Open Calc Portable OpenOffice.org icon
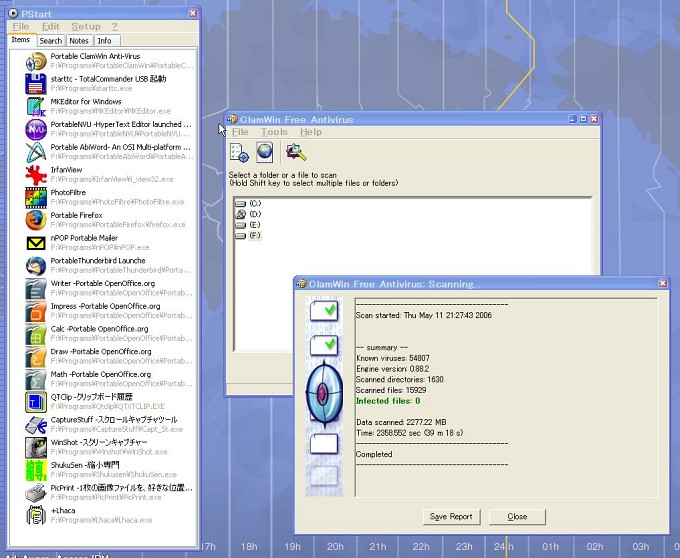This screenshot has width=680, height=558. click(x=36, y=334)
